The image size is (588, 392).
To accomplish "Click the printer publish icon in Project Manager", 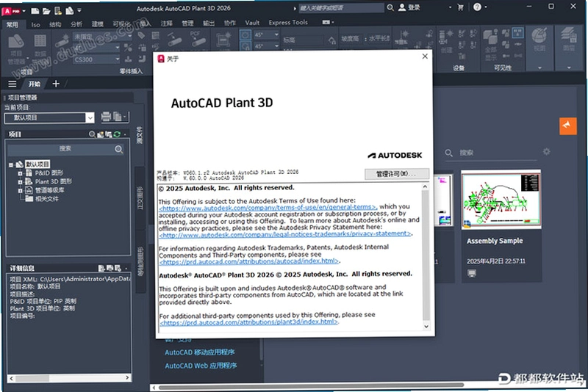I will click(106, 117).
